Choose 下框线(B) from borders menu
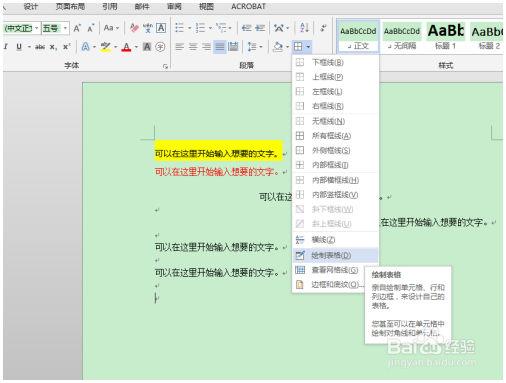Viewport: 506px width, 383px height. click(335, 62)
